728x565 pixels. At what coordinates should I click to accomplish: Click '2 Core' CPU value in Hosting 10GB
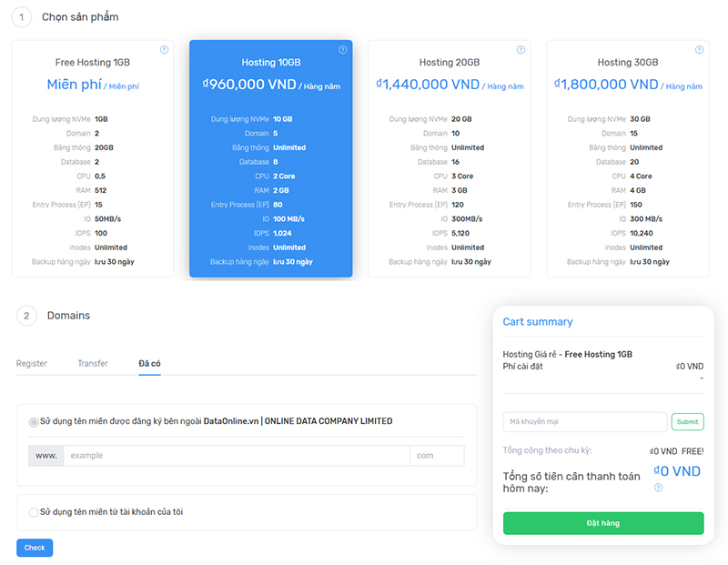click(x=284, y=176)
